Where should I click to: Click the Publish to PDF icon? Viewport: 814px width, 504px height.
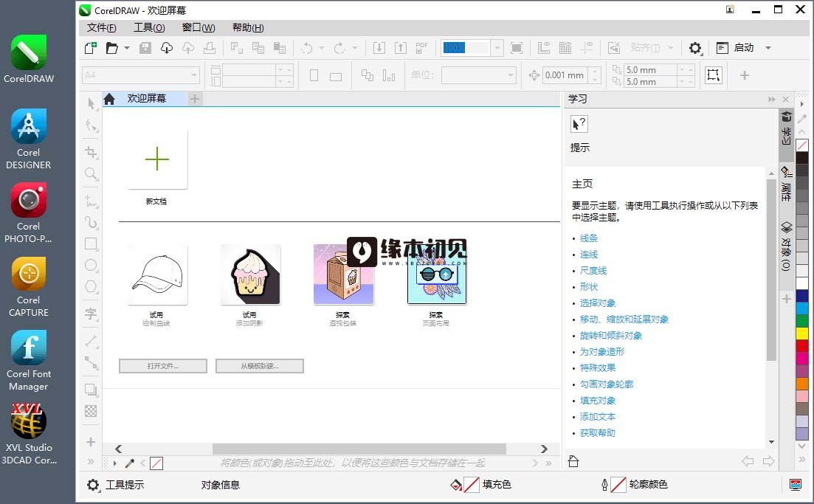click(421, 48)
